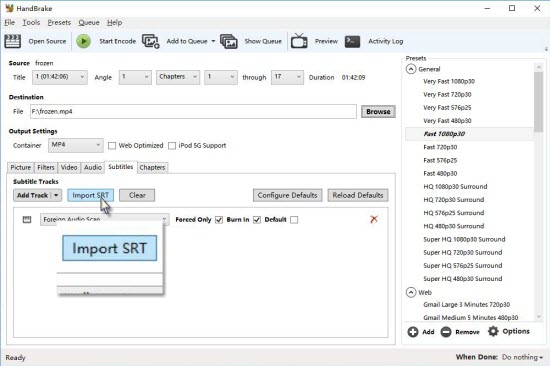Switch to the Picture tab
Screen dimensions: 550x366
coord(21,167)
